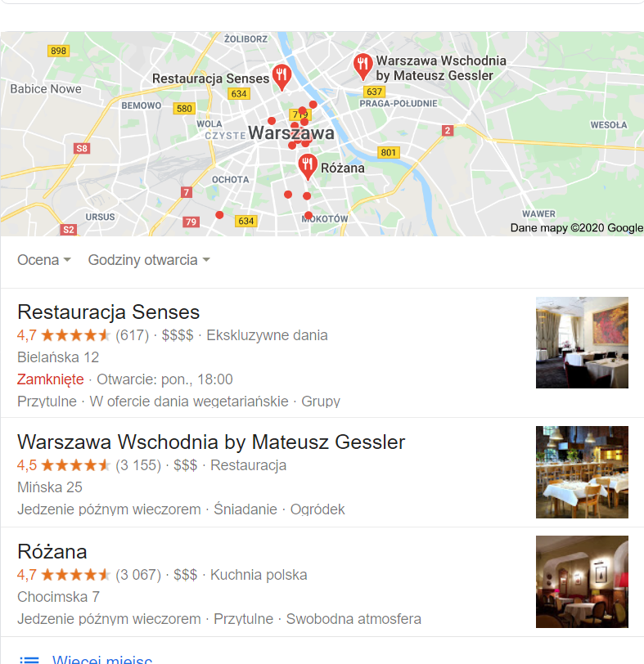Click the star rating of Różana
Viewport: 644px width, 664px height.
[x=75, y=575]
